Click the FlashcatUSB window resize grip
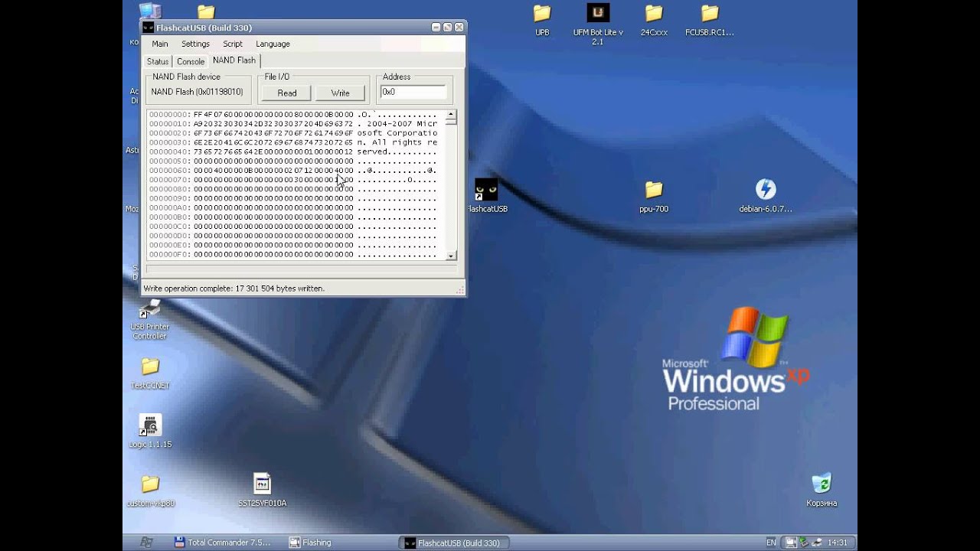The height and width of the screenshot is (551, 980). [460, 290]
